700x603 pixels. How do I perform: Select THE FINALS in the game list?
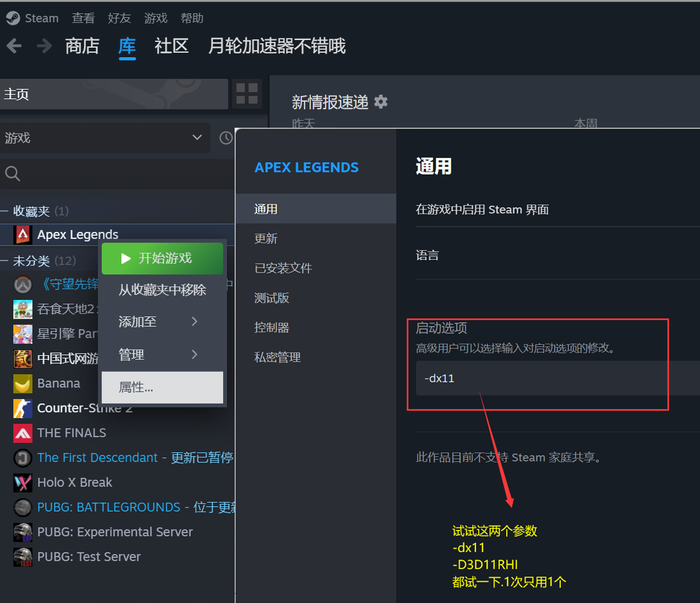(72, 433)
